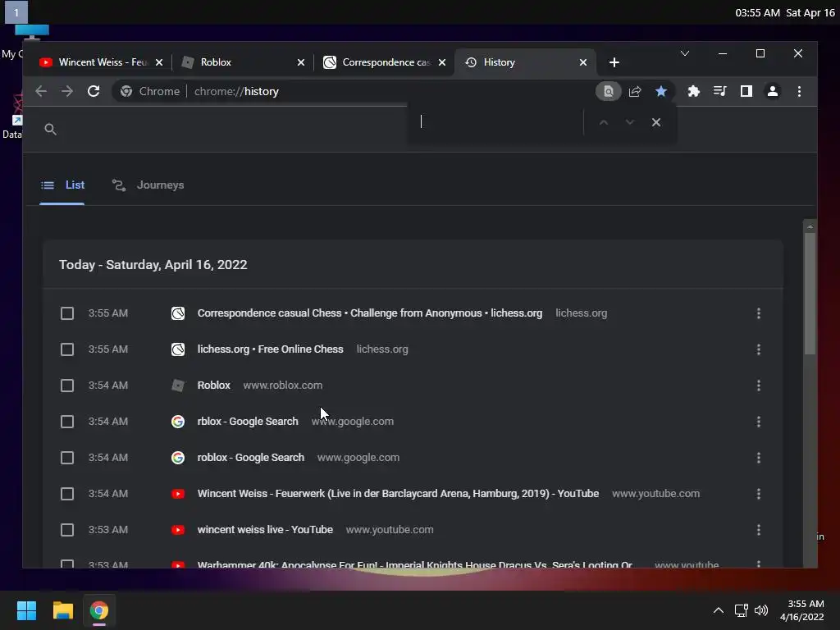Close the find-in-page bar
This screenshot has height=630, width=840.
(x=656, y=122)
